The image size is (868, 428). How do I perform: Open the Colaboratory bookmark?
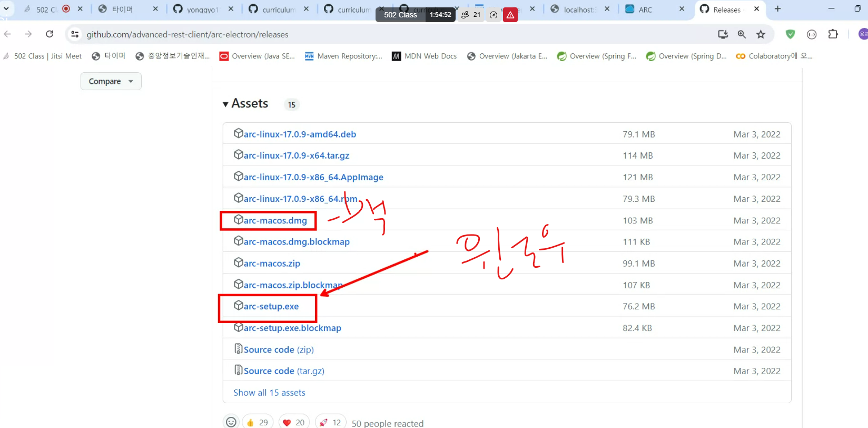[x=774, y=56]
